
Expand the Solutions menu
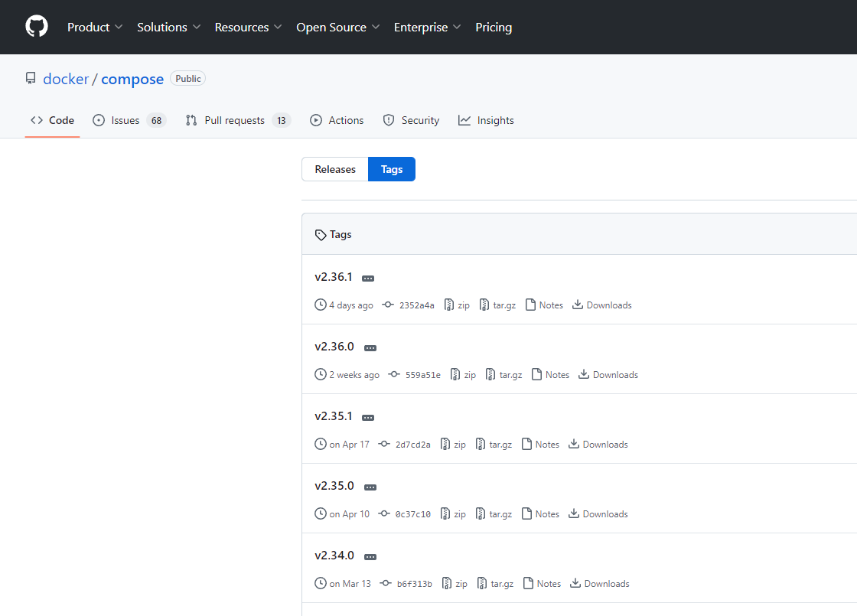point(168,28)
